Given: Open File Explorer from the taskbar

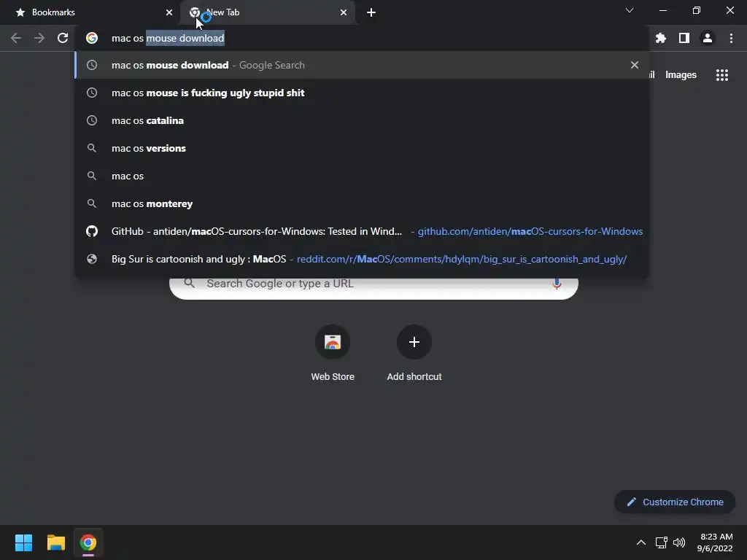Looking at the screenshot, I should [x=55, y=542].
